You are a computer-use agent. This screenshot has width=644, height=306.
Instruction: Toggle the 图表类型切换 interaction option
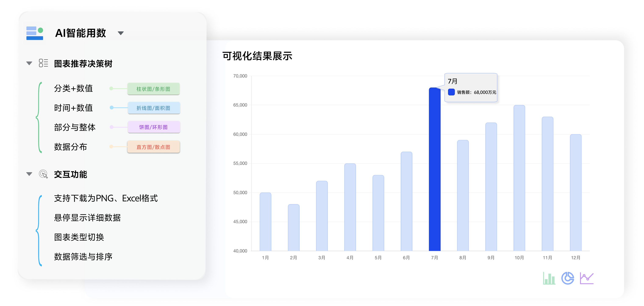click(79, 237)
